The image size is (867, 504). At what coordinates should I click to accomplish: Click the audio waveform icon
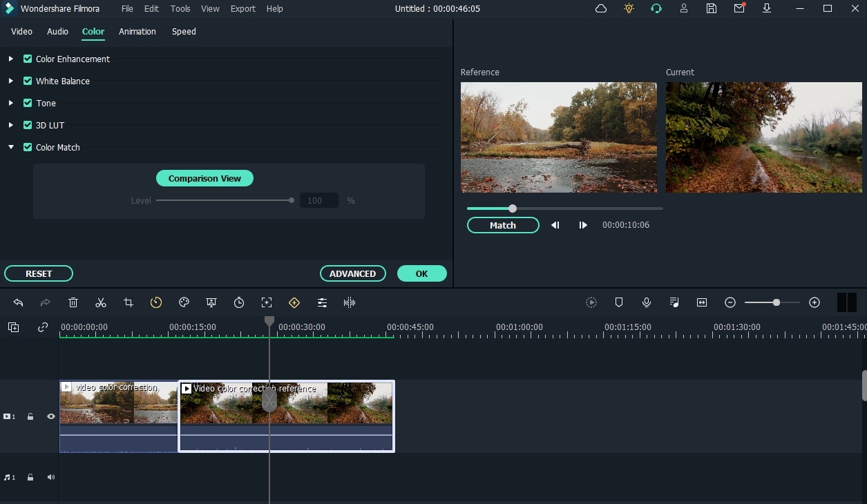point(350,302)
